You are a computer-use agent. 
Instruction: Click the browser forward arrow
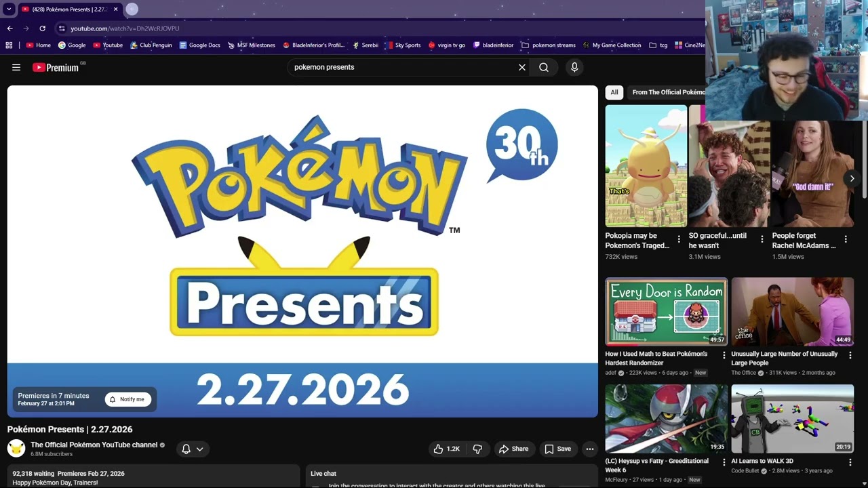pyautogui.click(x=26, y=28)
